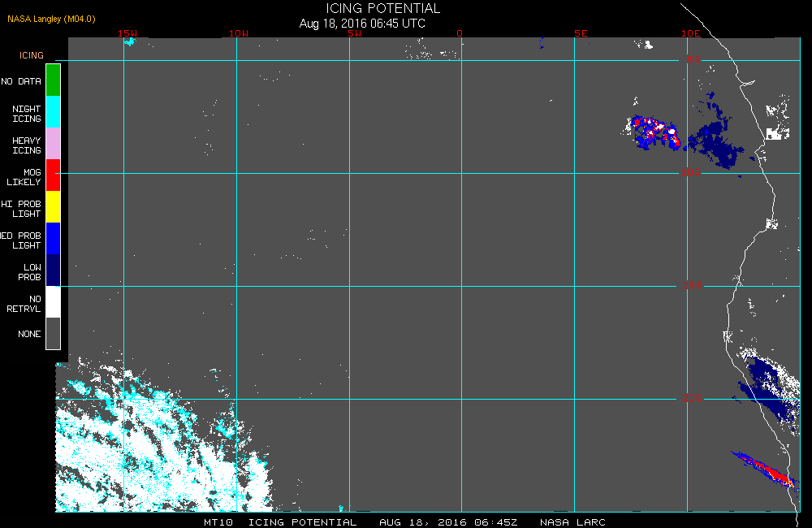Click the 15W longitude label

[127, 33]
